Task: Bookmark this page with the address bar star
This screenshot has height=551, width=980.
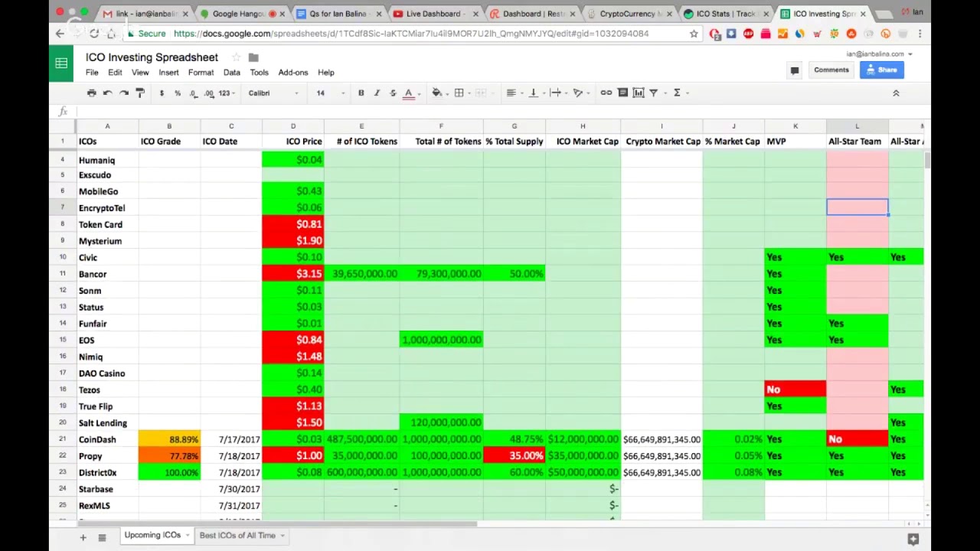Action: pyautogui.click(x=694, y=34)
